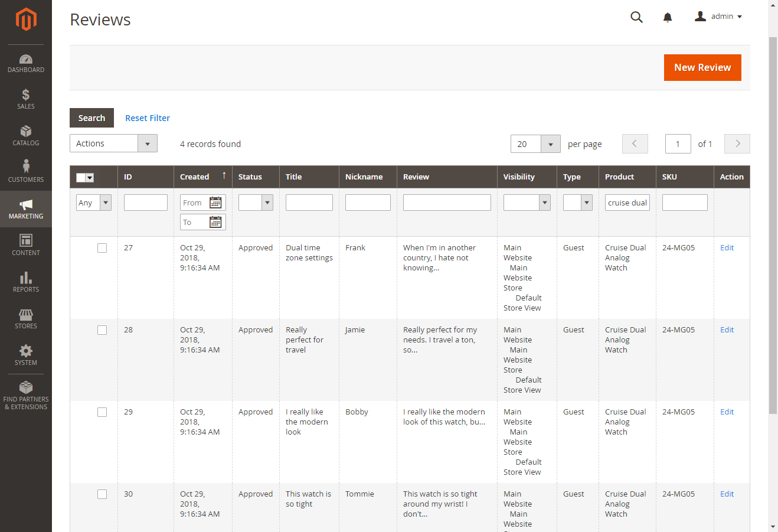The width and height of the screenshot is (778, 532).
Task: Open the per page count dropdown
Action: pos(550,144)
